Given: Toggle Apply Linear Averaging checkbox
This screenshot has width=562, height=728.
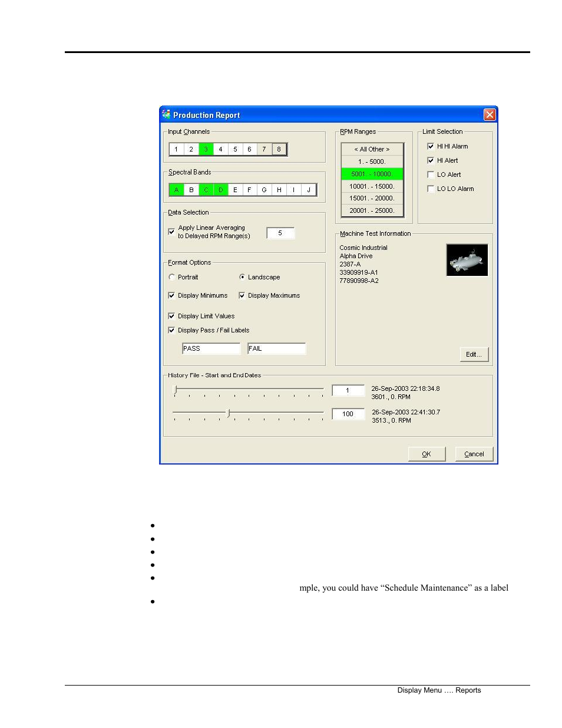Looking at the screenshot, I should coord(171,232).
